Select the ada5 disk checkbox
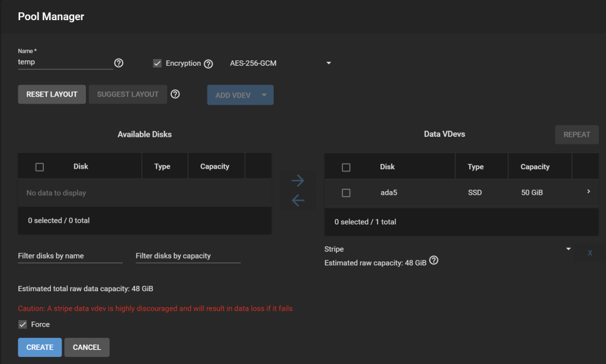The width and height of the screenshot is (606, 364). pos(347,193)
